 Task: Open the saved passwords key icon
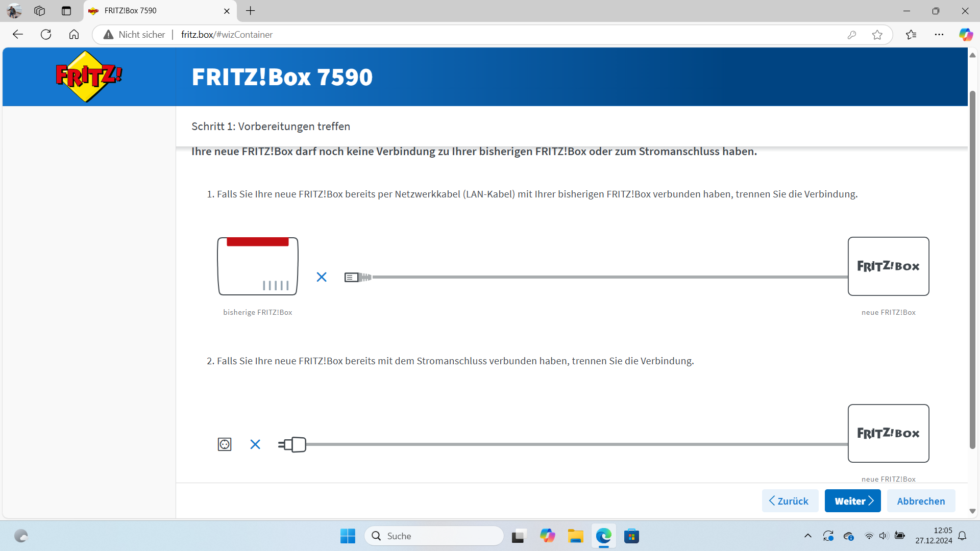pyautogui.click(x=851, y=35)
